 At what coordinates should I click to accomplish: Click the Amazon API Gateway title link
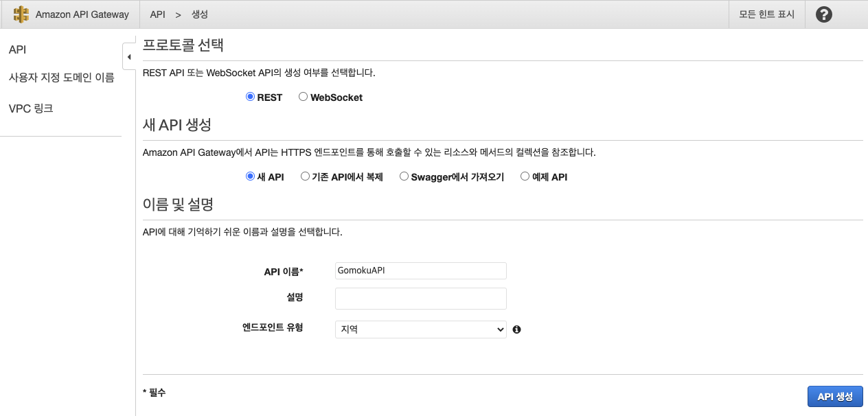tap(82, 14)
